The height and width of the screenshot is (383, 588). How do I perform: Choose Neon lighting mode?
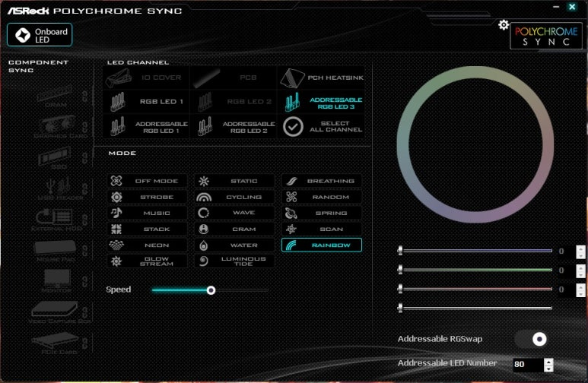pyautogui.click(x=147, y=245)
